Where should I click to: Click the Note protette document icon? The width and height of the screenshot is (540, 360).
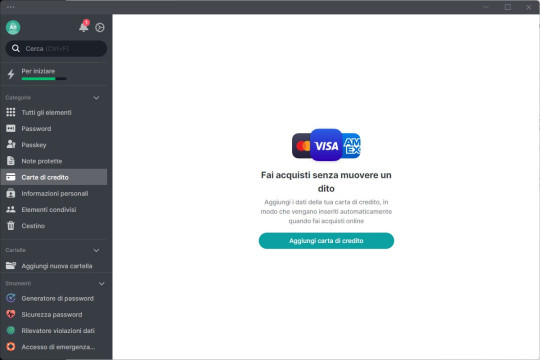click(11, 161)
